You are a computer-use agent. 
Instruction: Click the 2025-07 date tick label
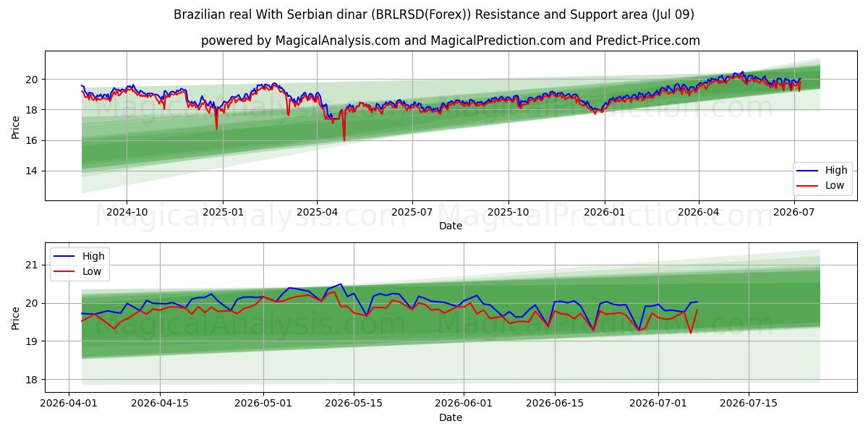[x=412, y=213]
